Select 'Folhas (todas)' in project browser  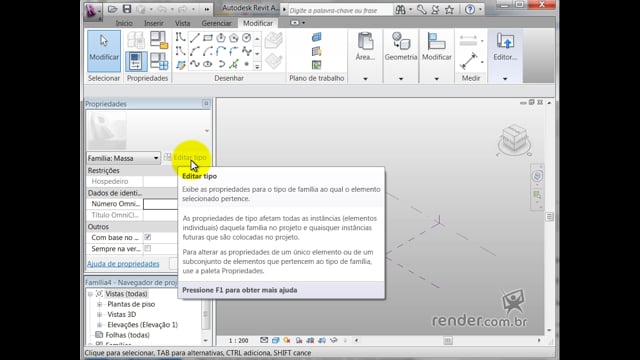coord(127,335)
